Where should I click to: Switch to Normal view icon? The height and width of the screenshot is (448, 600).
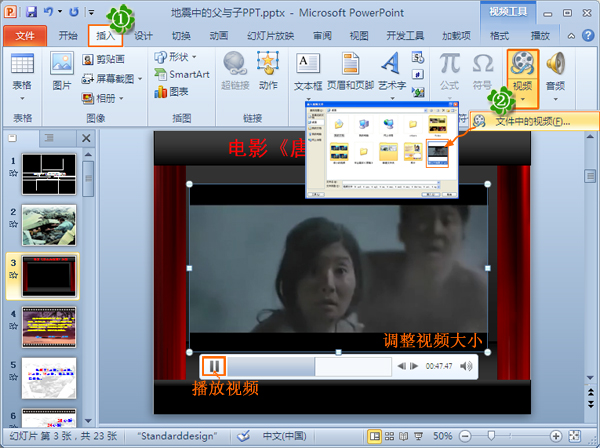point(375,436)
